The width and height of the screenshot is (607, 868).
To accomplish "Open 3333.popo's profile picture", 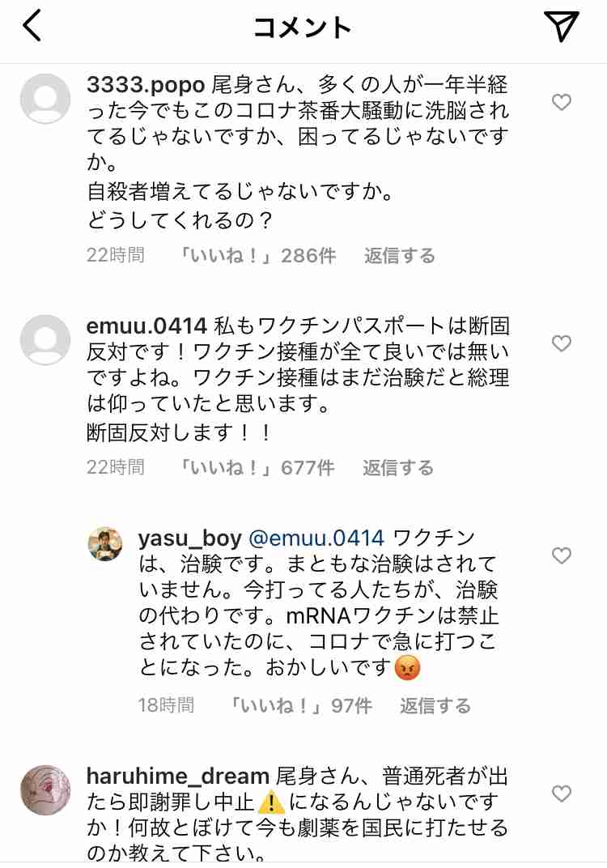I will [x=45, y=97].
